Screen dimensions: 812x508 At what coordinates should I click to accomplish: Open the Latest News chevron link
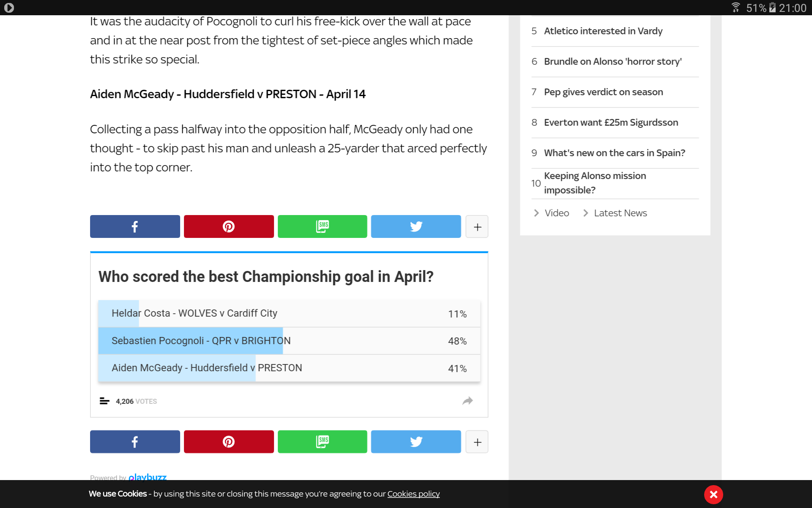tap(615, 213)
